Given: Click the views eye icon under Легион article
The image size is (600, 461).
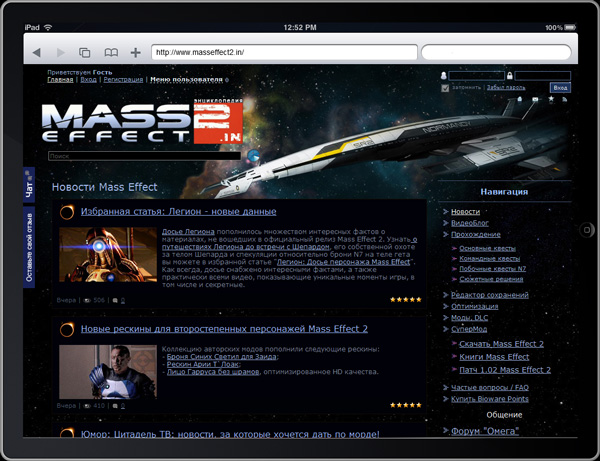Looking at the screenshot, I should [x=87, y=301].
